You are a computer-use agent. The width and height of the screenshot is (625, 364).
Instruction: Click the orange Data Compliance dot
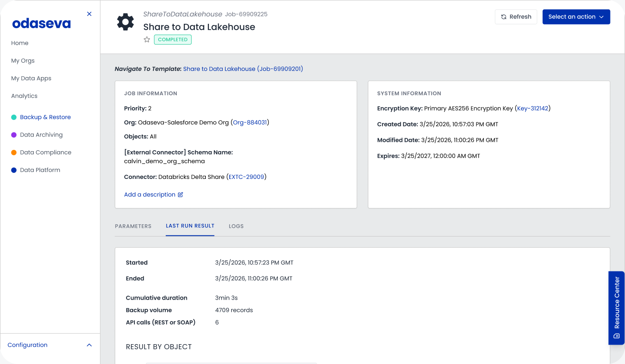click(14, 152)
